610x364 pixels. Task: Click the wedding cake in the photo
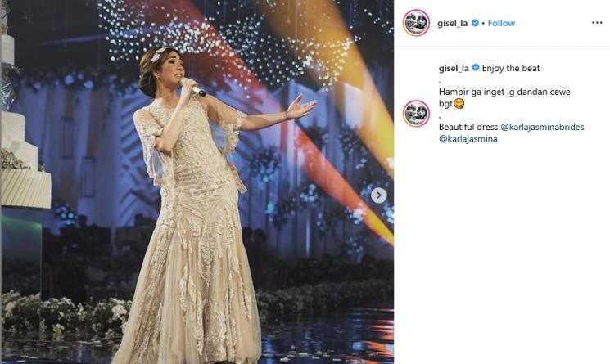click(24, 128)
